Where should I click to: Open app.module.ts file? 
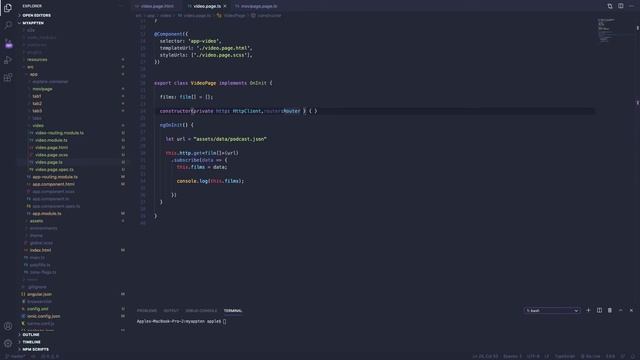pos(47,213)
